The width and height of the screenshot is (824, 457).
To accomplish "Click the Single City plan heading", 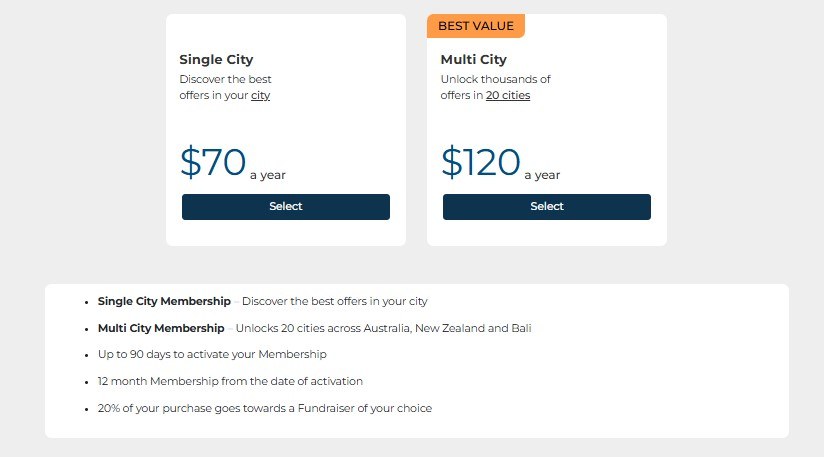I will pos(216,60).
